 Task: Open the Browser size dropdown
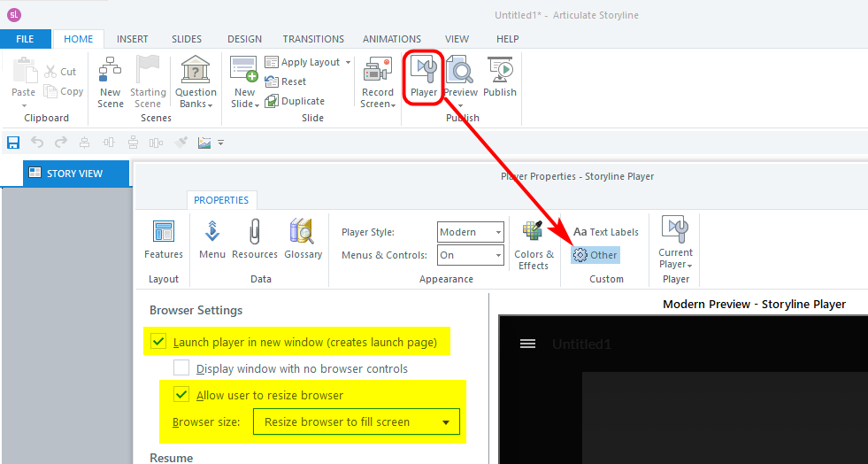(x=357, y=421)
